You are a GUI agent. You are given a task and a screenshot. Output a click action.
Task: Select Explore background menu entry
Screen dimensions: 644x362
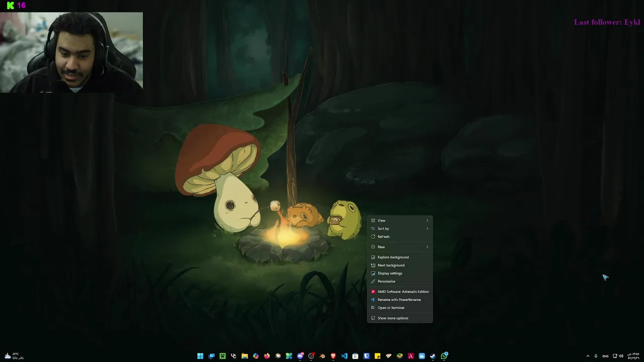400,257
